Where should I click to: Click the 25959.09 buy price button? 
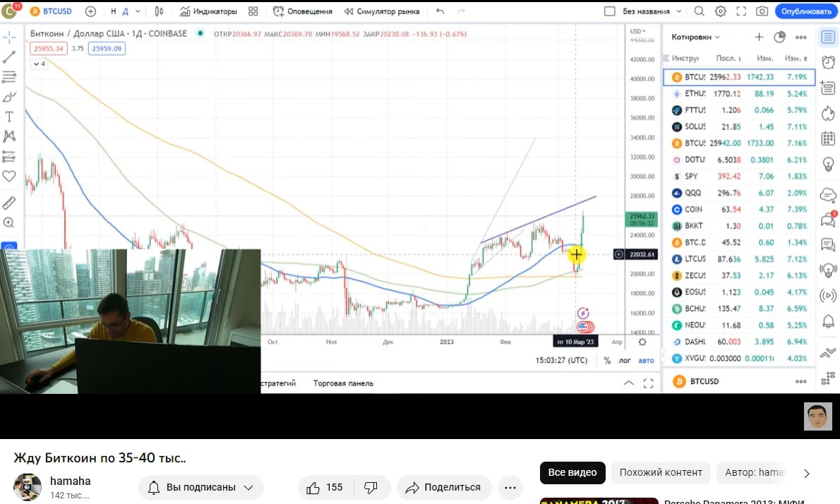click(x=107, y=48)
